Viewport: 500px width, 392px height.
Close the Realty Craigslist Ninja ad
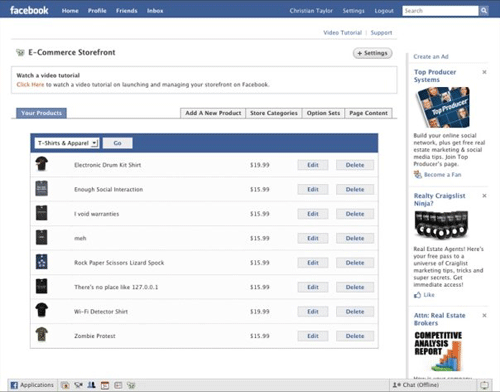point(484,196)
